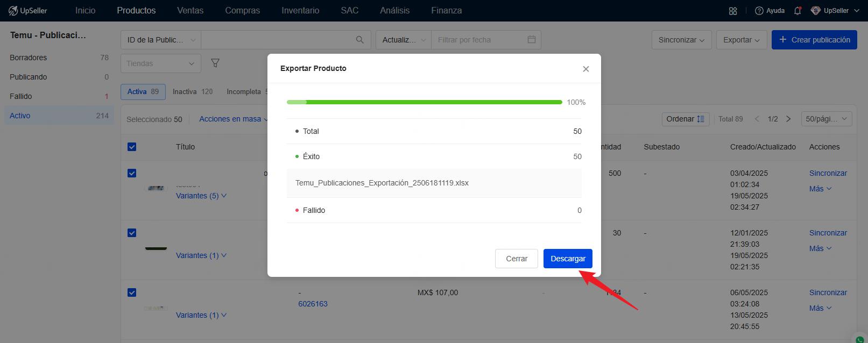This screenshot has width=868, height=343.
Task: Open the Inventario menu
Action: [300, 11]
